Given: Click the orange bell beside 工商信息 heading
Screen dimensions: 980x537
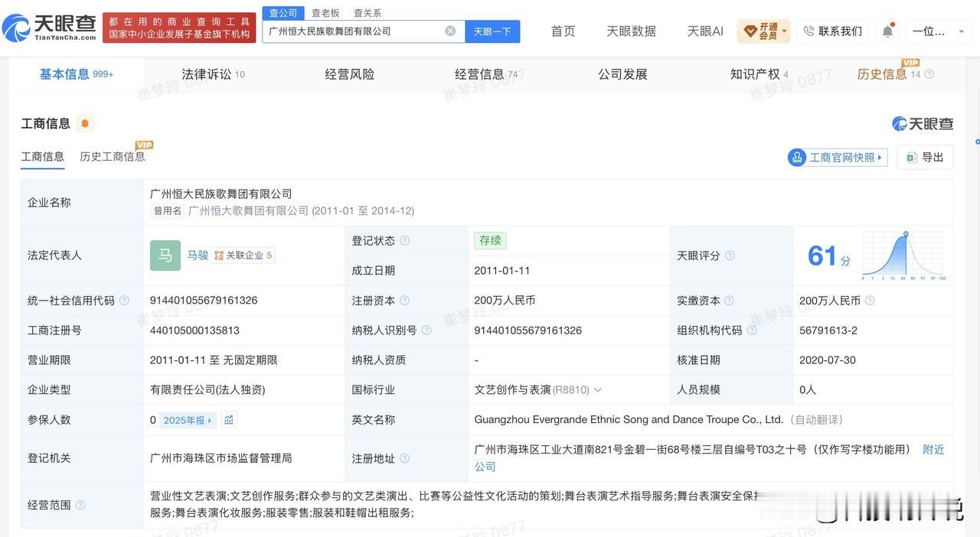Looking at the screenshot, I should point(85,123).
